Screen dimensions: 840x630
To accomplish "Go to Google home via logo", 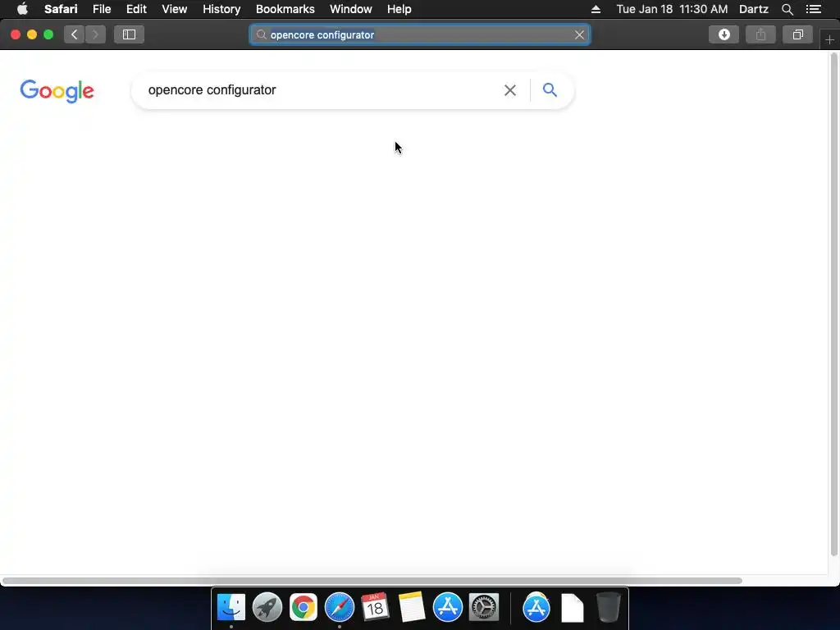I will click(57, 91).
